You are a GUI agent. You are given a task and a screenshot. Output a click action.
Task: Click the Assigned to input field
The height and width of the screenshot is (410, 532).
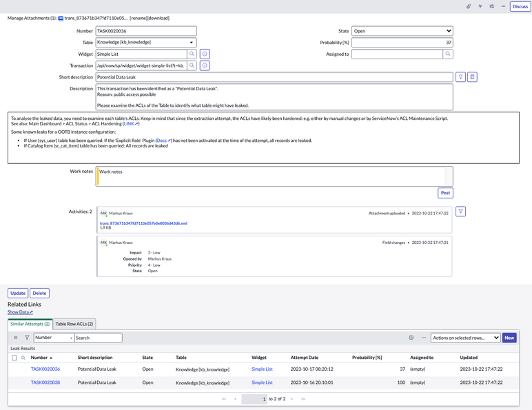tap(398, 54)
